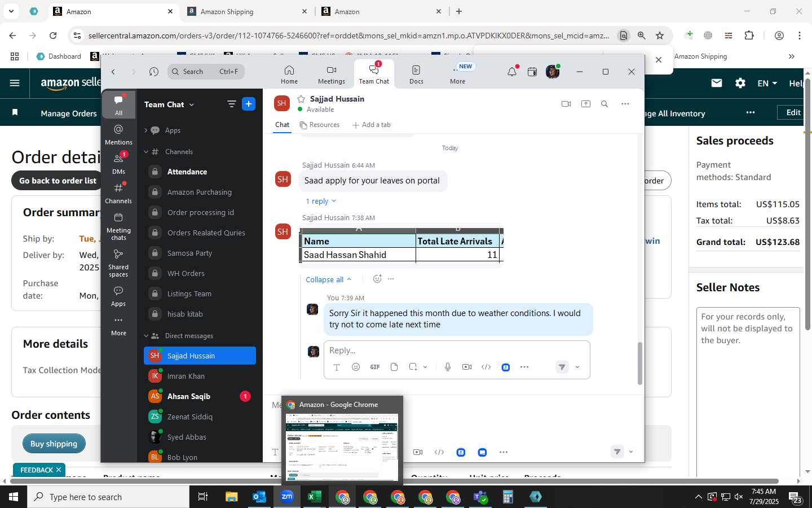Open Amazon EN language dropdown
This screenshot has width=812, height=508.
coord(767,83)
